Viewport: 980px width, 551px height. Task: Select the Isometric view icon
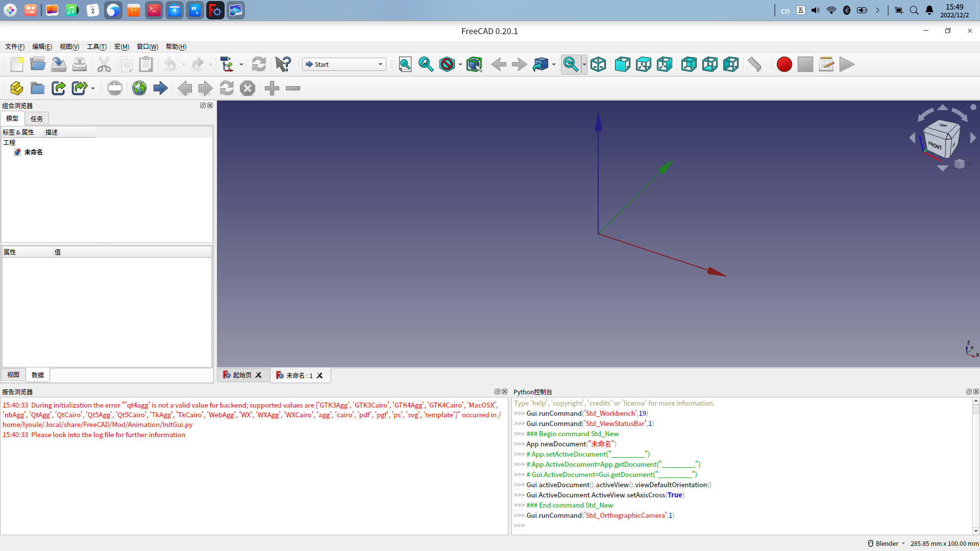tap(598, 64)
